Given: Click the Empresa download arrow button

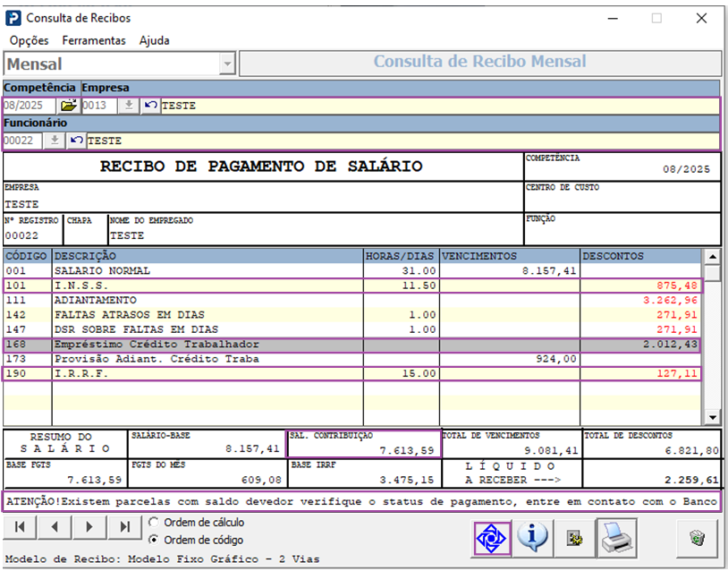Looking at the screenshot, I should 129,106.
